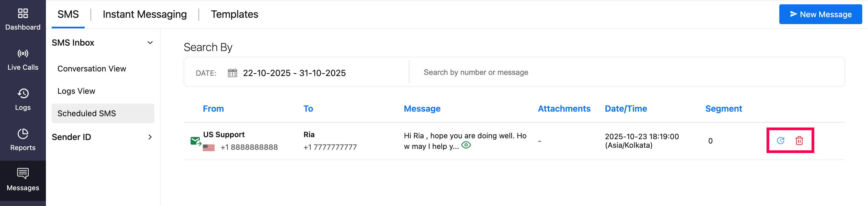Image resolution: width=868 pixels, height=206 pixels.
Task: Switch to the Instant Messaging tab
Action: (145, 14)
